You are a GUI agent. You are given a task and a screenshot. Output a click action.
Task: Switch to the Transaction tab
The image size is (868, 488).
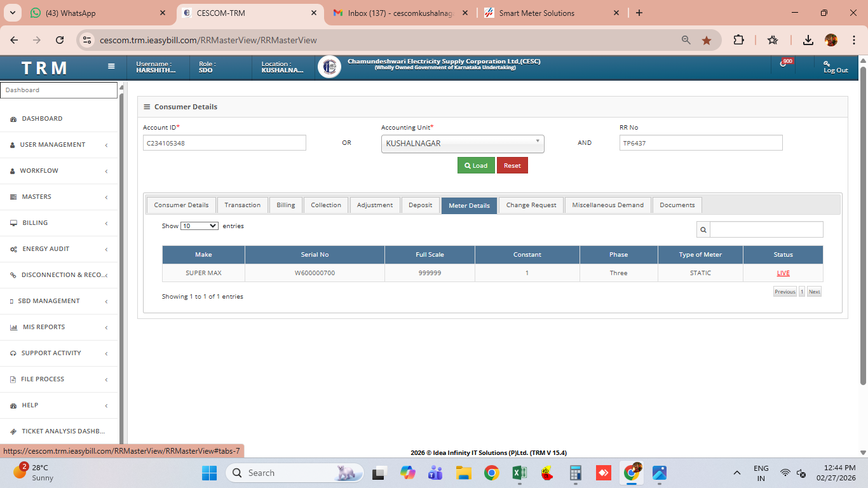[243, 205]
